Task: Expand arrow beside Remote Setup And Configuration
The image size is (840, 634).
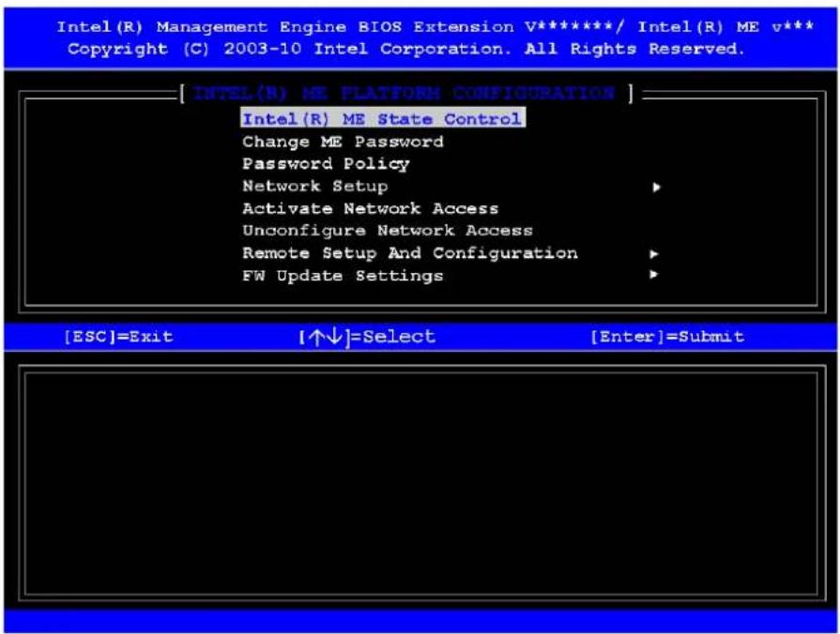Action: tap(653, 254)
